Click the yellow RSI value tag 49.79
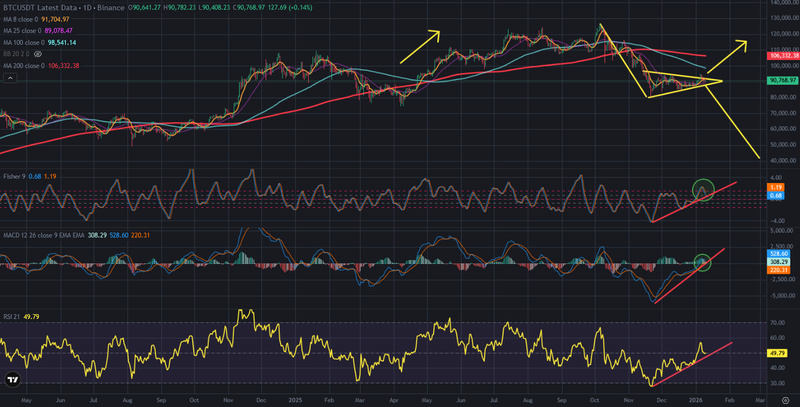The width and height of the screenshot is (800, 407). pyautogui.click(x=778, y=353)
